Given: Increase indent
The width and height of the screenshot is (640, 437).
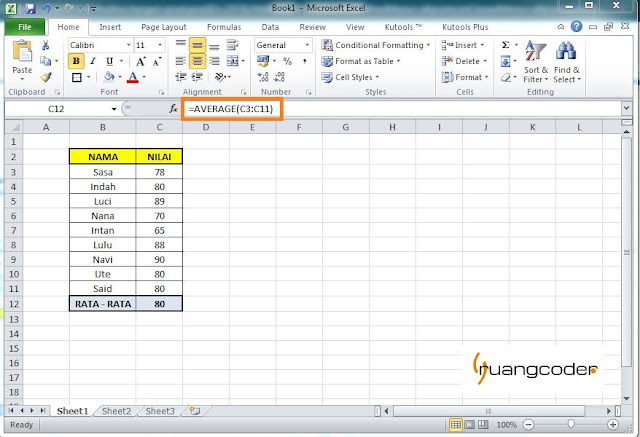Looking at the screenshot, I should (198, 77).
